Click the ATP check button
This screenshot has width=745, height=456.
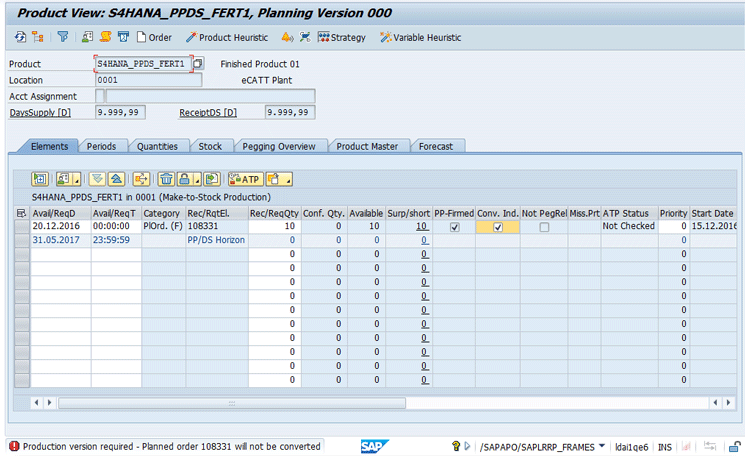[244, 179]
